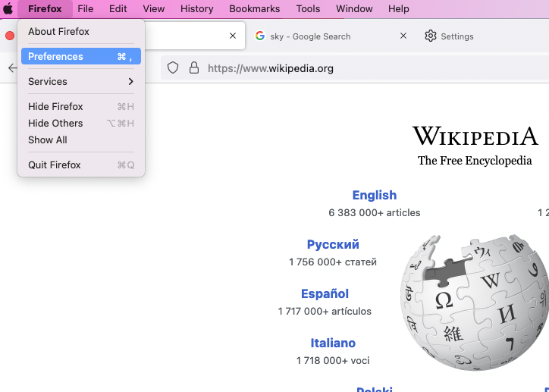Open the Window menu
The width and height of the screenshot is (549, 392).
(354, 9)
